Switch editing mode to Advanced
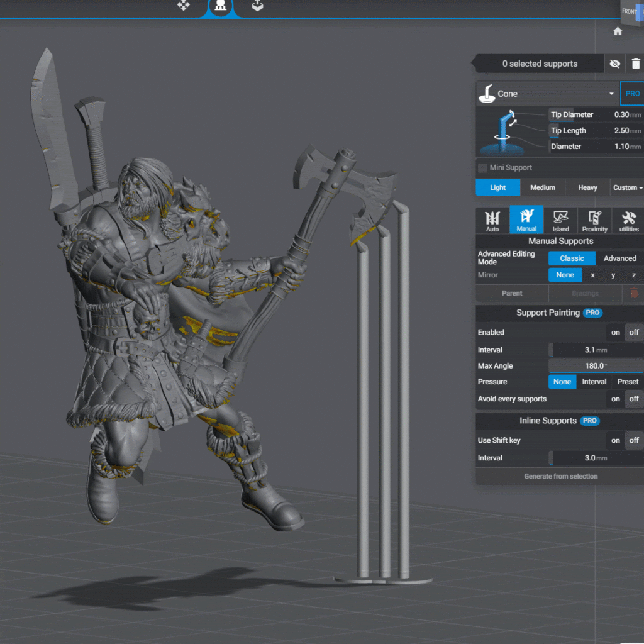 (x=619, y=258)
